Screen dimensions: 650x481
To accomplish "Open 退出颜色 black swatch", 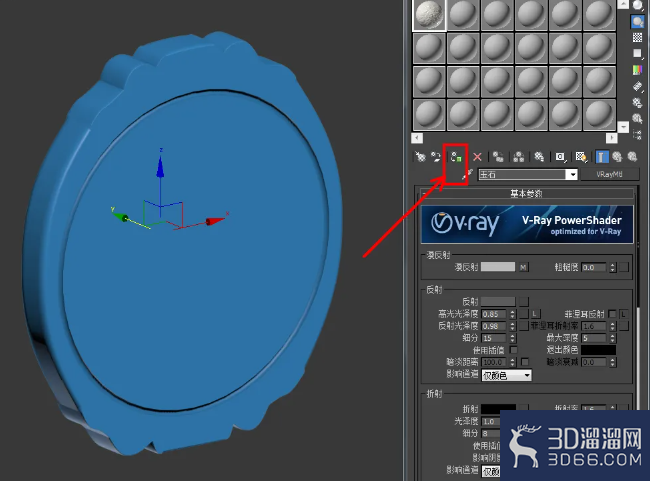I will 598,350.
